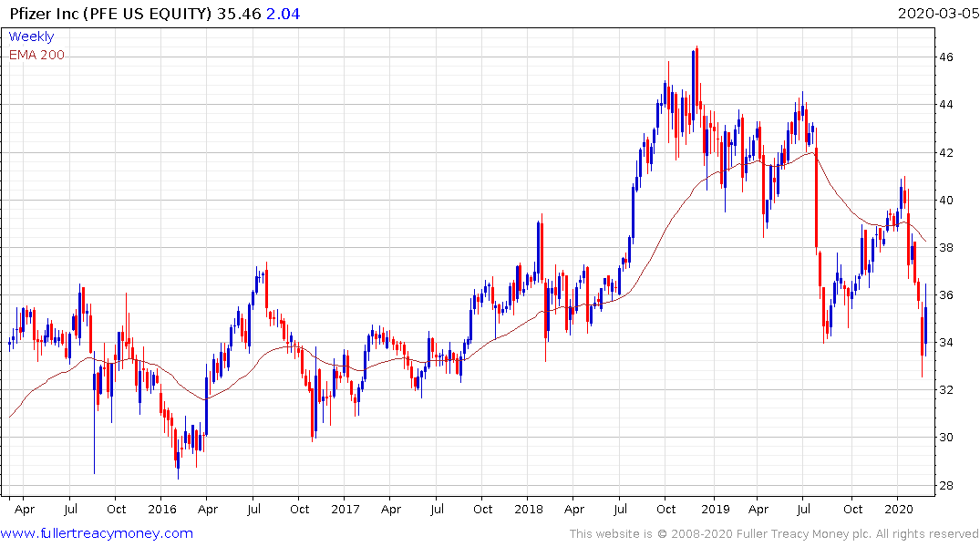Click the 44 price axis label
This screenshot has width=980, height=547.
click(945, 105)
